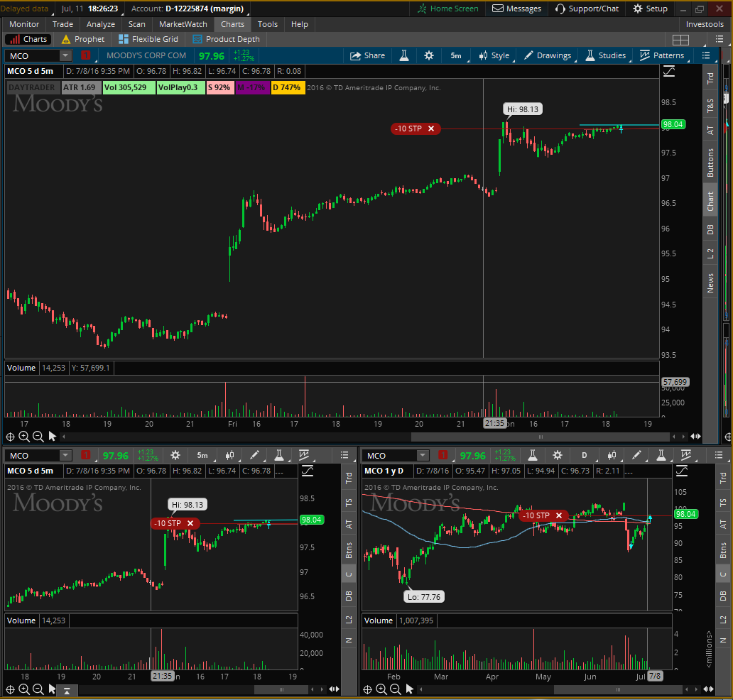
Task: Open the Studies dropdown
Action: 606,55
